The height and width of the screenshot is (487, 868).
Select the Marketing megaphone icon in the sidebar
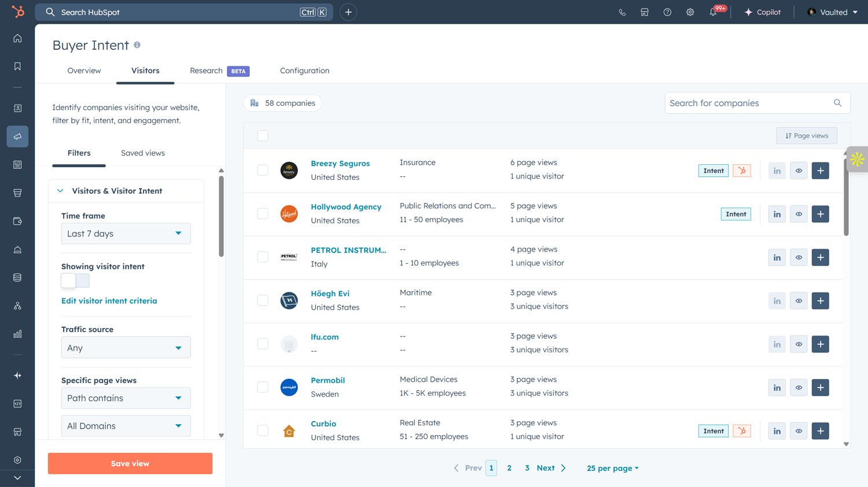(17, 136)
